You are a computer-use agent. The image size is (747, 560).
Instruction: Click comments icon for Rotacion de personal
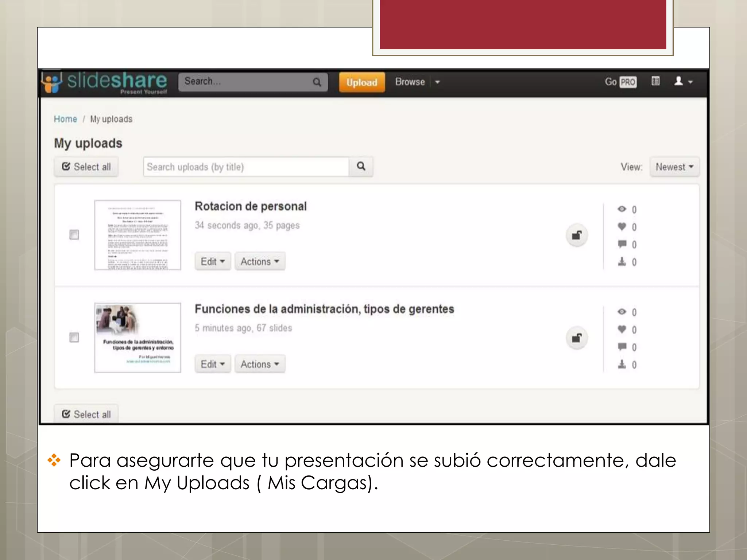[622, 244]
